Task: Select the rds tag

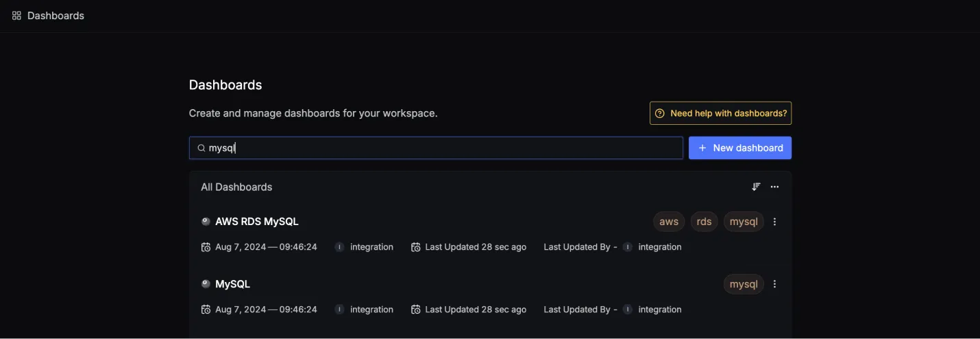Action: click(704, 222)
